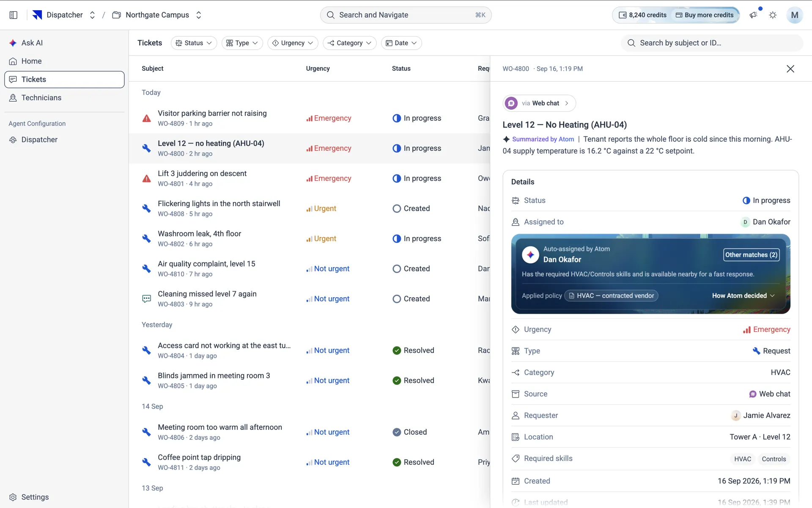Image resolution: width=812 pixels, height=508 pixels.
Task: Select Tickets in the sidebar
Action: (64, 79)
